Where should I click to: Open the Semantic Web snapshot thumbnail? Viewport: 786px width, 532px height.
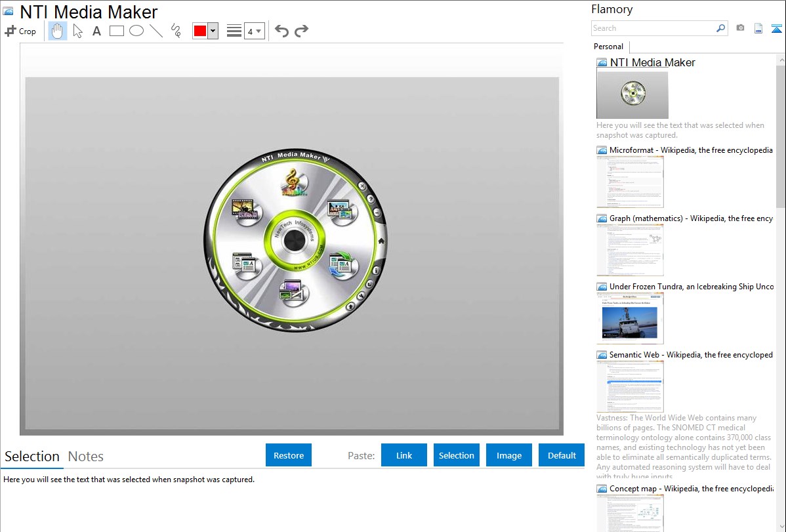630,386
